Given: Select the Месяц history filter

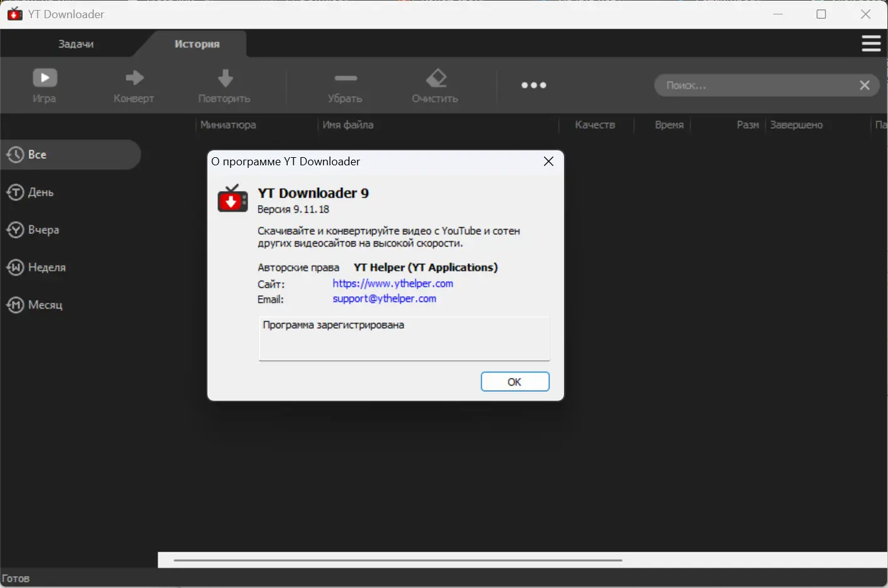Looking at the screenshot, I should pyautogui.click(x=34, y=305).
